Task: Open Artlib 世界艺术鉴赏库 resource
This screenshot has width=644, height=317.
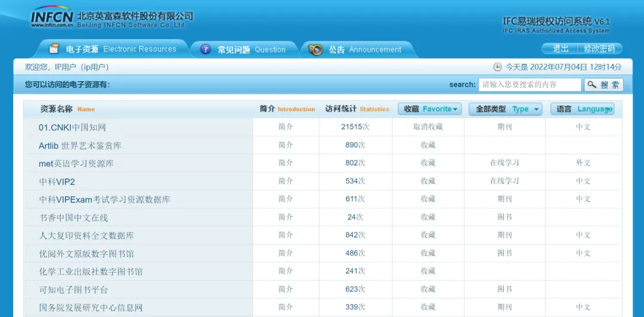Action: (80, 146)
